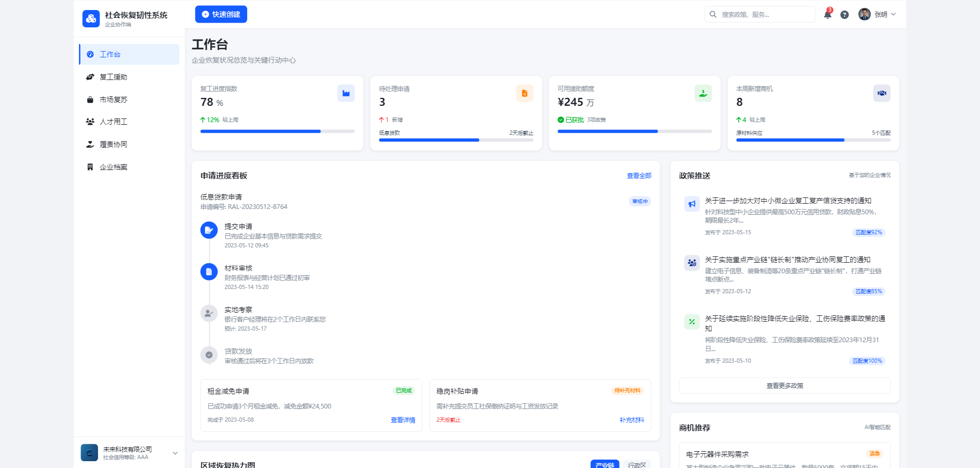Navigate to 履责协同
Viewport: 980px width, 468px height.
129,144
